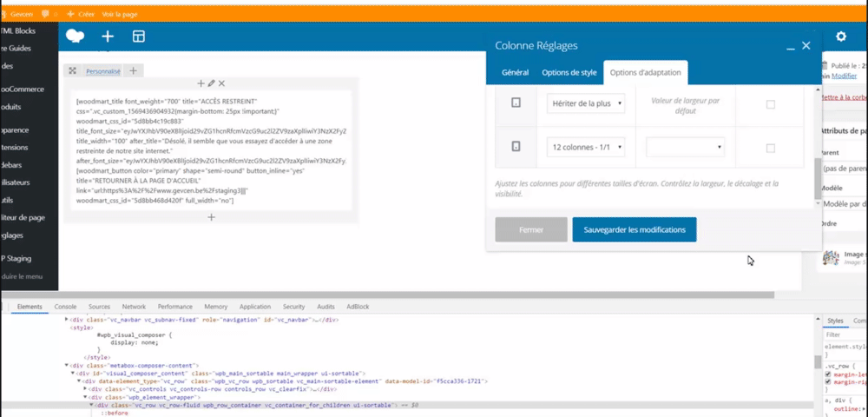Click device icon in 12 colonnes row
The width and height of the screenshot is (868, 417).
(516, 147)
